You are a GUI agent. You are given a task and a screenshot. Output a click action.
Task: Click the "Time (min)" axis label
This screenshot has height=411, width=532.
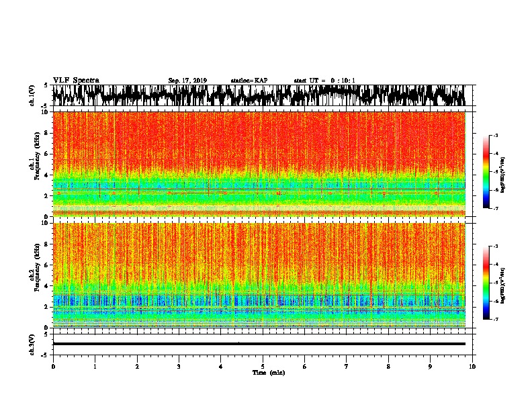[269, 373]
